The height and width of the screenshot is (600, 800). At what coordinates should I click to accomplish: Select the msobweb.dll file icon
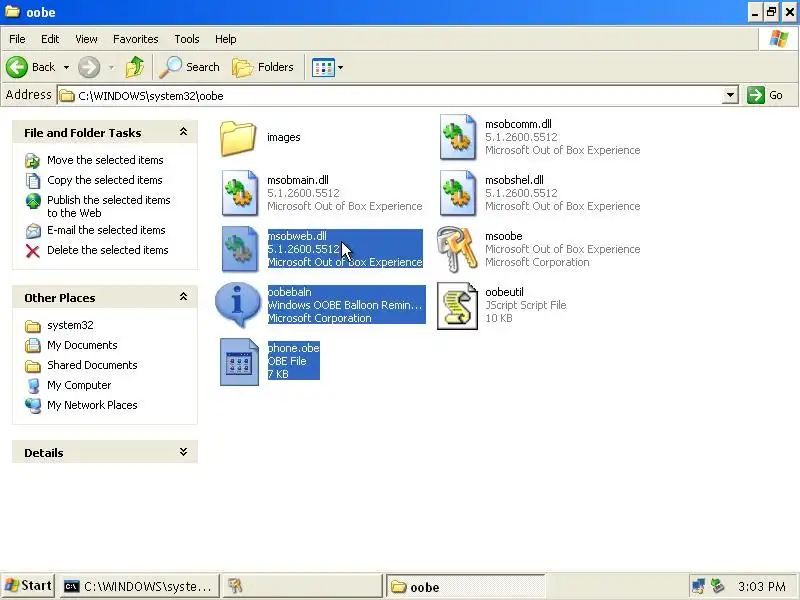tap(239, 249)
